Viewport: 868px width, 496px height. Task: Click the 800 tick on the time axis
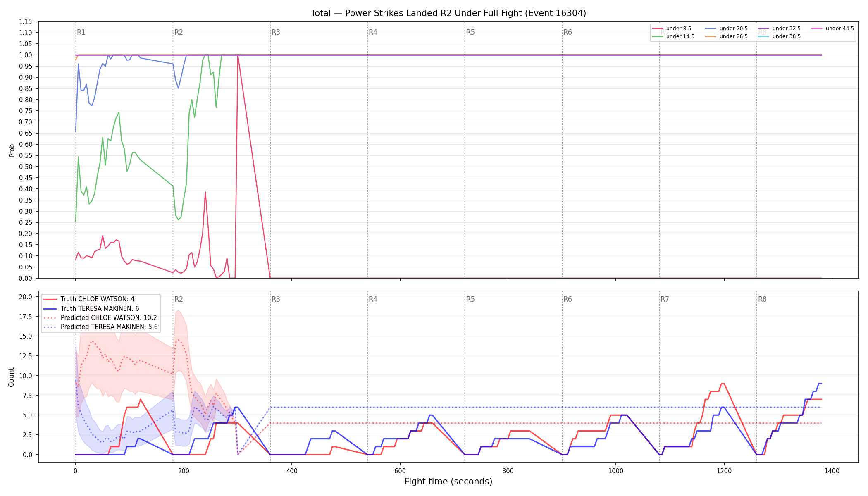508,471
